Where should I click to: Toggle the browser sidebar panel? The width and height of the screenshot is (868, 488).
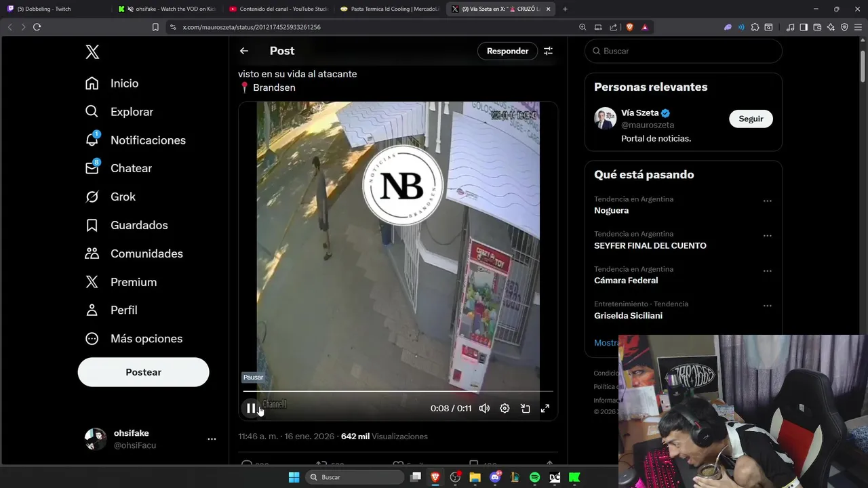[804, 27]
